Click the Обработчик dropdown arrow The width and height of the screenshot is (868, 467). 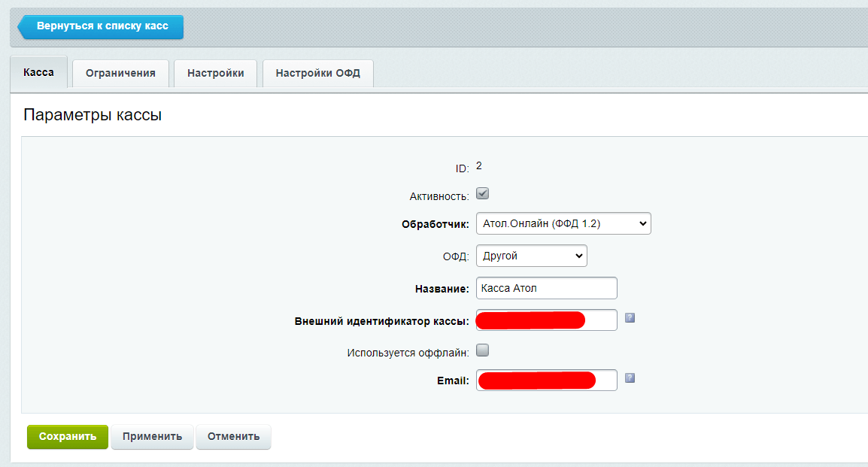(642, 223)
